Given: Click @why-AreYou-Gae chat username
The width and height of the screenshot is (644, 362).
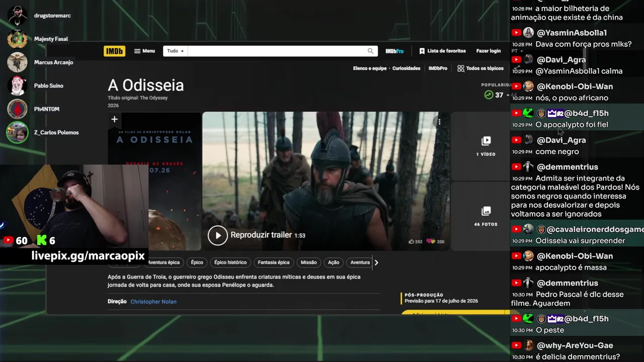Looking at the screenshot, I should [575, 345].
